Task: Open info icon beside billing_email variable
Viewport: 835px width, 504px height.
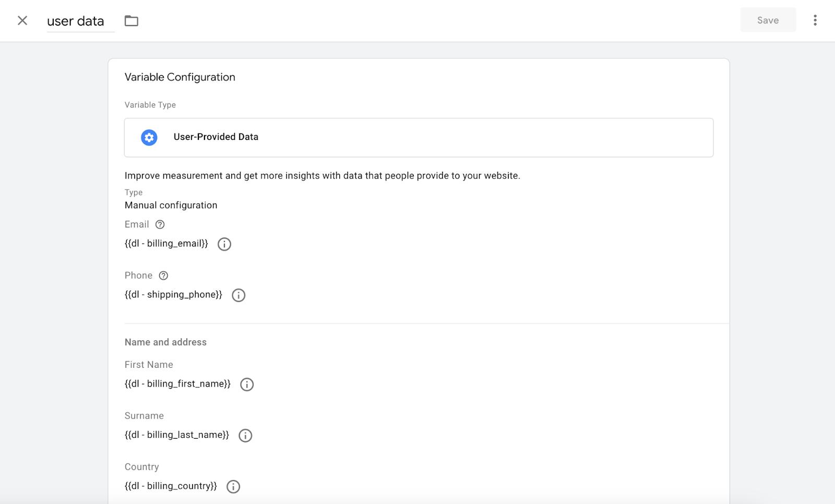Action: [224, 244]
